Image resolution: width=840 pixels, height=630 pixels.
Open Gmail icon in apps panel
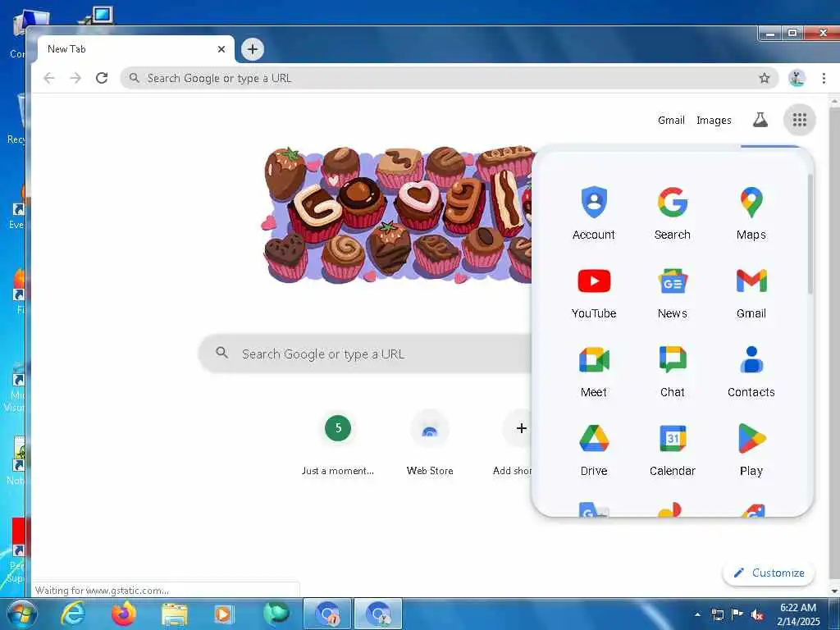751,293
